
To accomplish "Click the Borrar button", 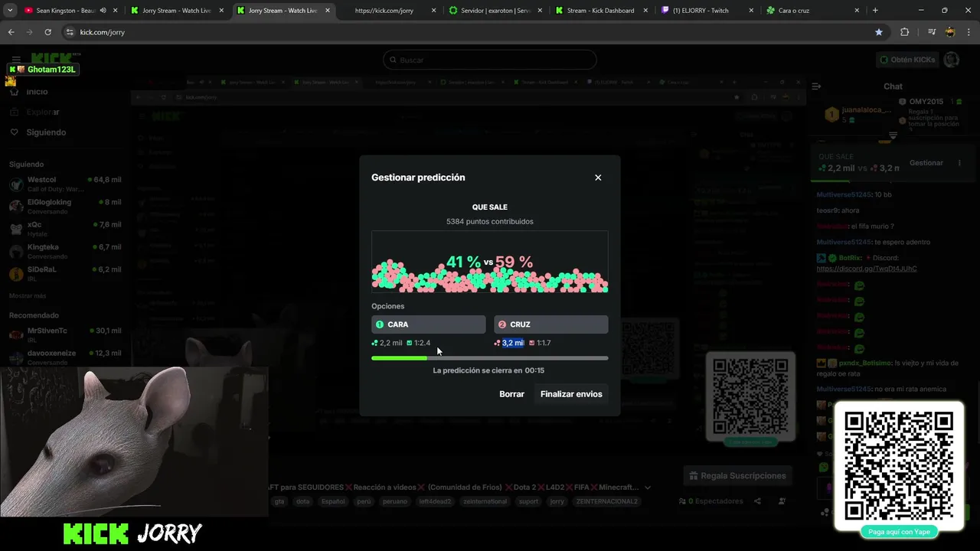I will 511,394.
